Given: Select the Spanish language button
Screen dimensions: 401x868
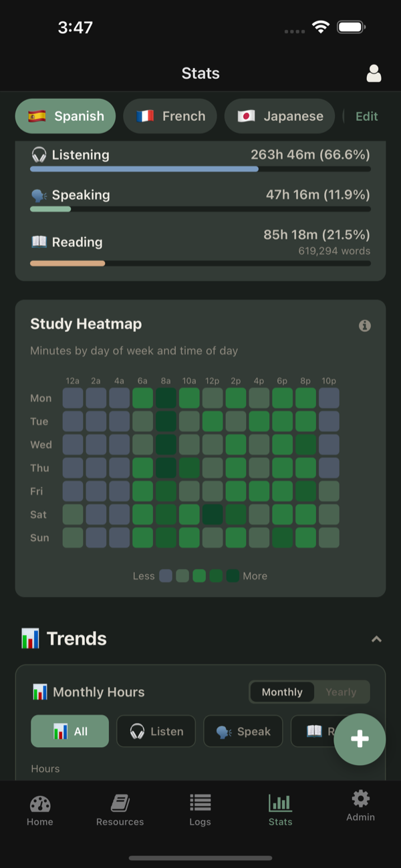Looking at the screenshot, I should [x=65, y=116].
